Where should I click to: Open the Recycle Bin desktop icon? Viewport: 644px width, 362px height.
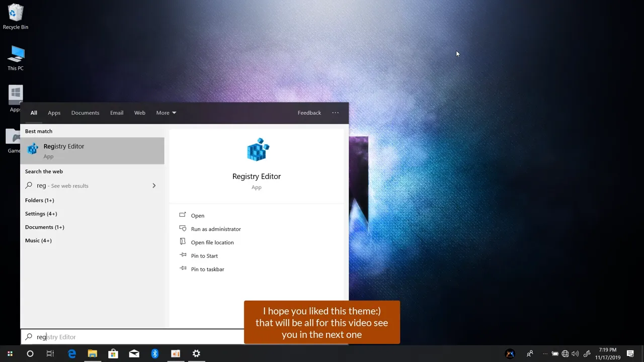pos(16,16)
